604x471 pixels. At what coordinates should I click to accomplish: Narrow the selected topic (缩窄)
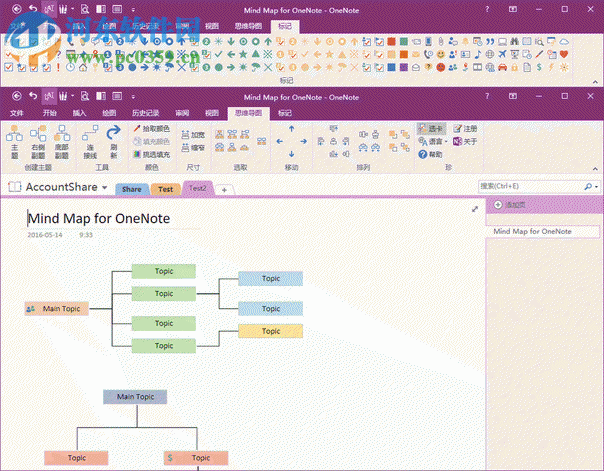tap(193, 148)
